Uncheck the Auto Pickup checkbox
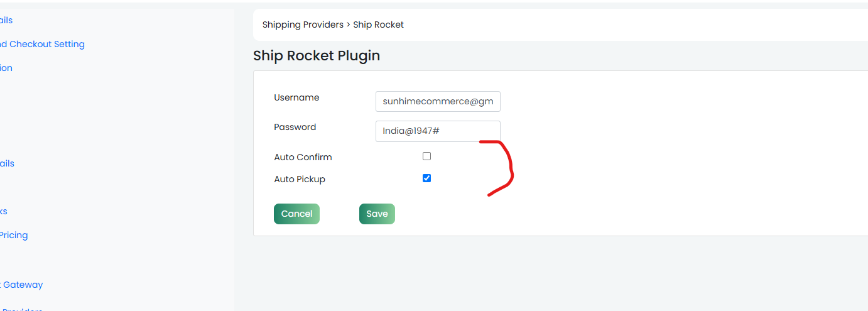Viewport: 868px width, 311px height. pos(426,178)
